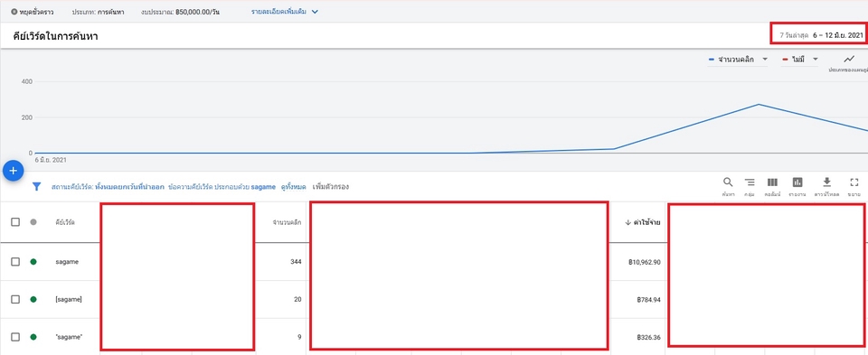Click the status column header grey dot

click(x=33, y=221)
